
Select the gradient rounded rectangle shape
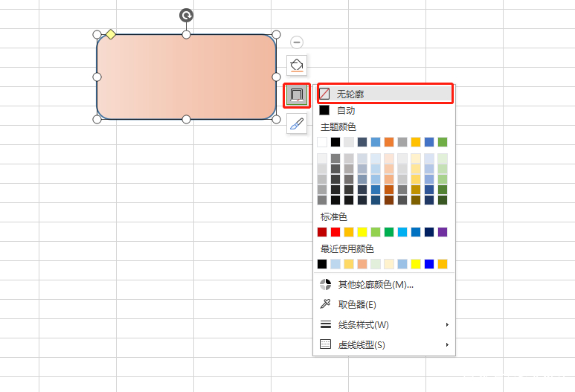[x=186, y=77]
